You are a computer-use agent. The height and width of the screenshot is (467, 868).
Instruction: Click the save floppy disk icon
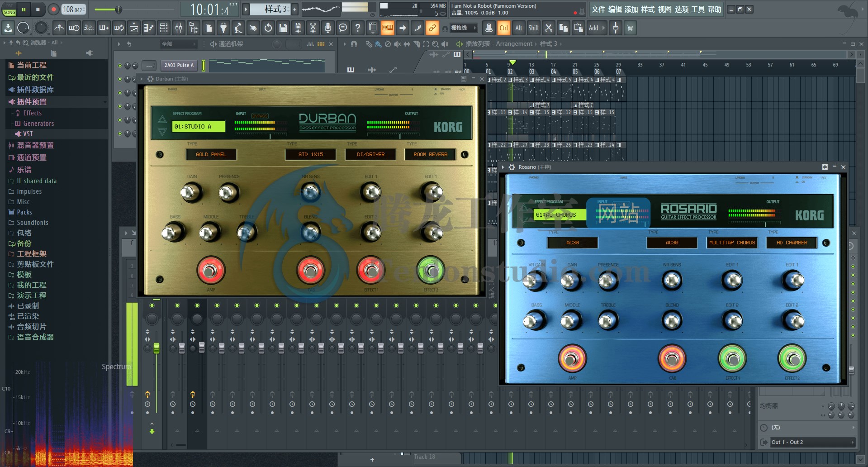283,28
